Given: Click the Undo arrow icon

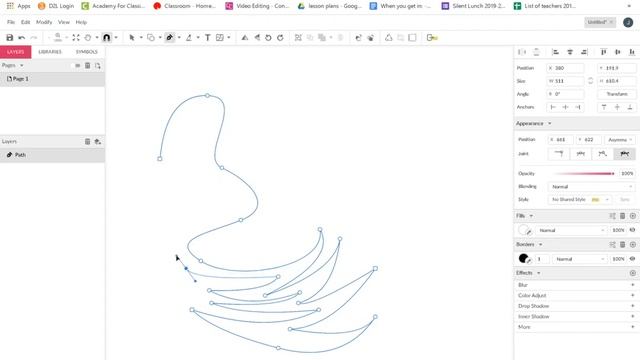Looking at the screenshot, I should 22,38.
